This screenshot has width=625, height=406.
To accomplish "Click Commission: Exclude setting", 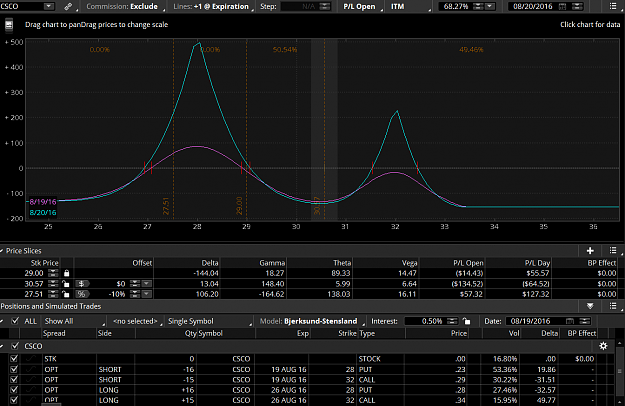I will click(x=125, y=6).
